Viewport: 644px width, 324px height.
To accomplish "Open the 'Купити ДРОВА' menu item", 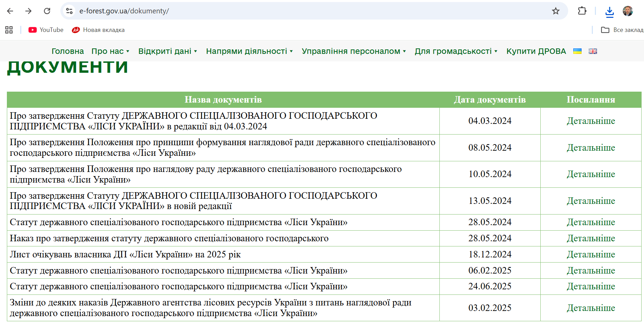I will pyautogui.click(x=536, y=51).
